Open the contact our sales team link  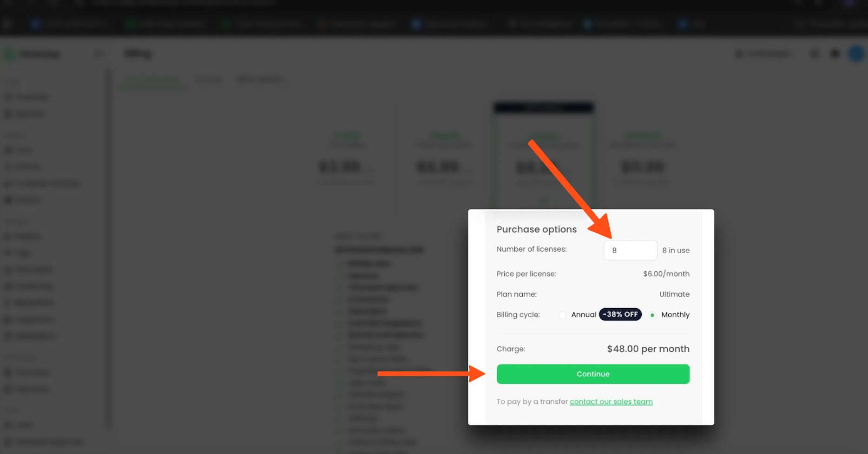point(611,402)
